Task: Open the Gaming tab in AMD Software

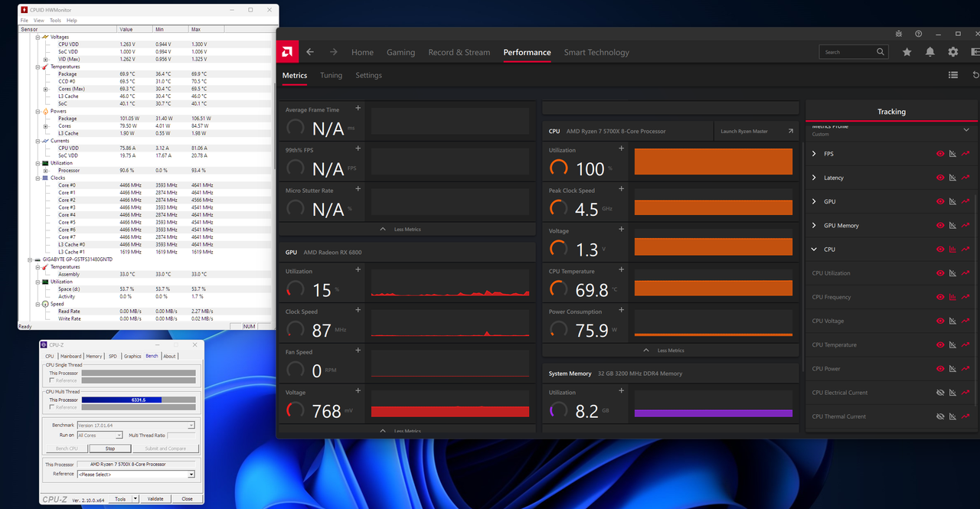Action: (400, 52)
